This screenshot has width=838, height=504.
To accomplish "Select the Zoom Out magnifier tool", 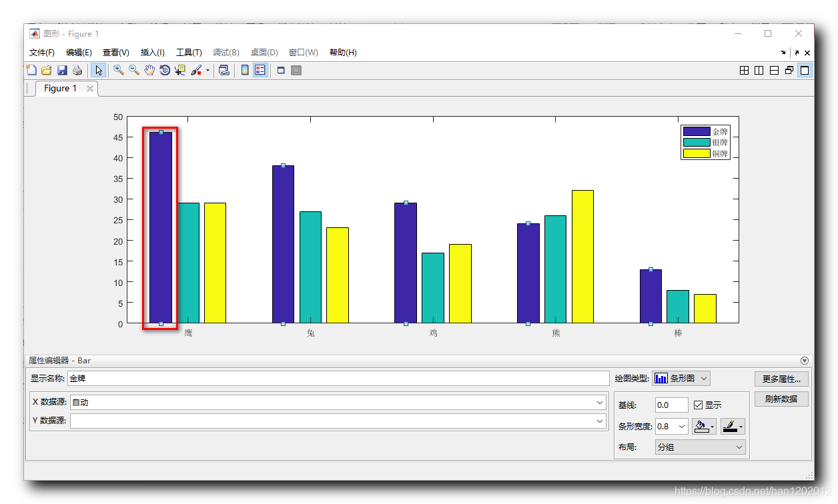I will click(x=134, y=70).
